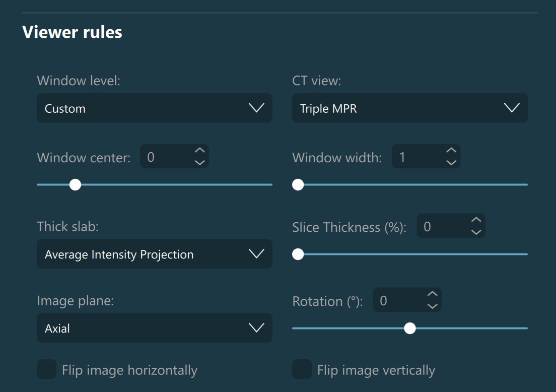This screenshot has width=556, height=392.
Task: Enable Flip image vertically checkbox
Action: (x=302, y=370)
